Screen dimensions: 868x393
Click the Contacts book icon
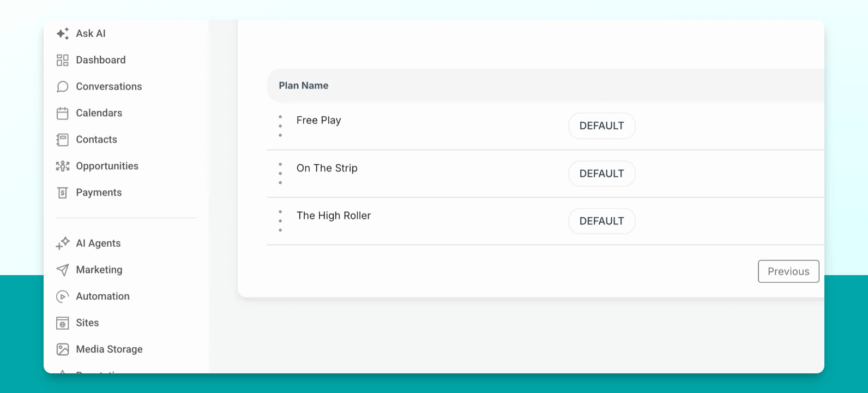[x=63, y=140]
